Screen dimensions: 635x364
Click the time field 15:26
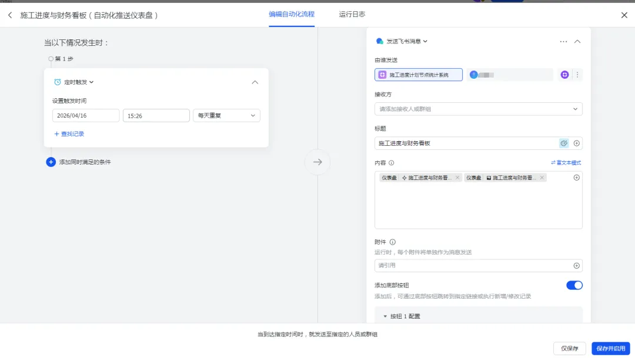(156, 115)
